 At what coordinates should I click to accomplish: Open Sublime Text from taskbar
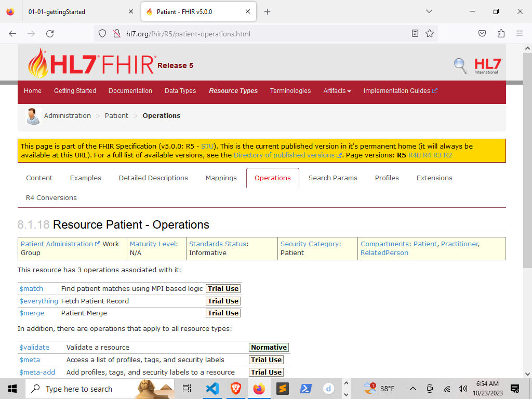pyautogui.click(x=282, y=389)
